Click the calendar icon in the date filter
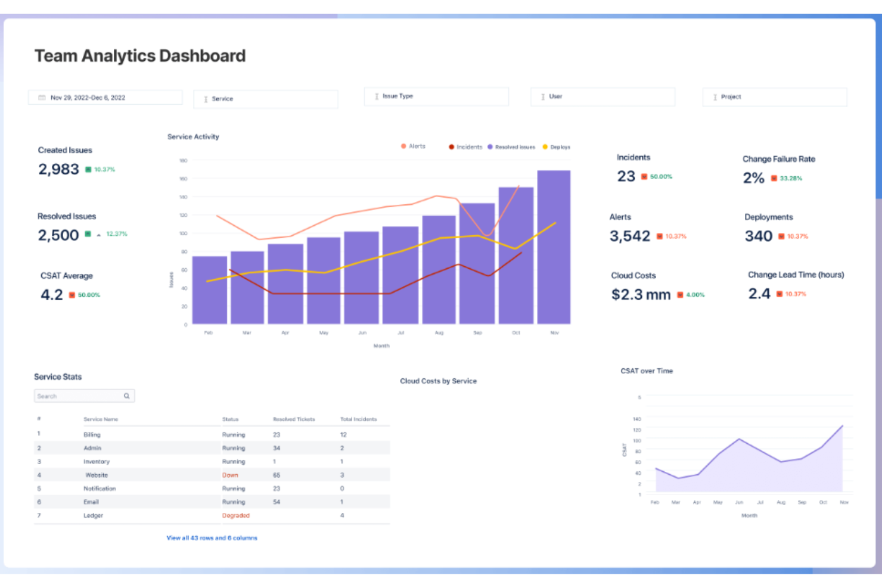Image resolution: width=882 pixels, height=588 pixels. click(x=41, y=97)
